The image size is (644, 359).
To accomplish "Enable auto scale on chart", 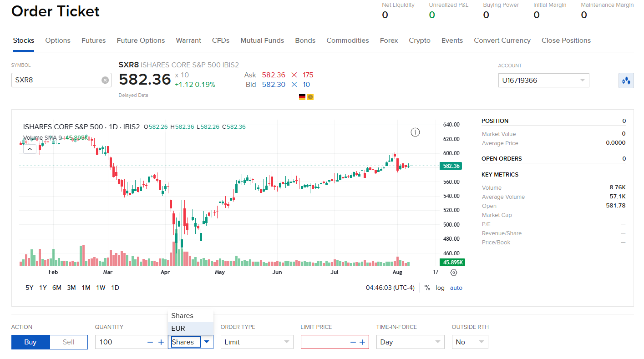I will coord(456,288).
